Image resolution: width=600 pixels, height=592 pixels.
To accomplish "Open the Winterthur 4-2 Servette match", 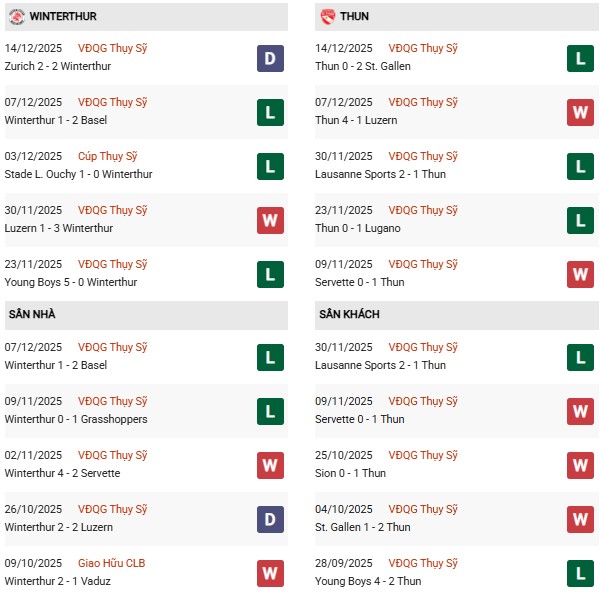I will 62,473.
